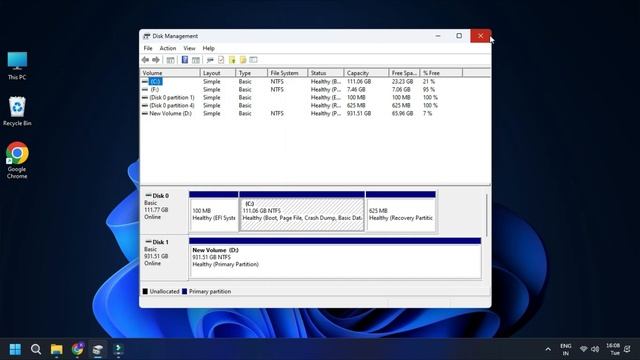Click the terminal icon on the taskbar

pyautogui.click(x=118, y=349)
